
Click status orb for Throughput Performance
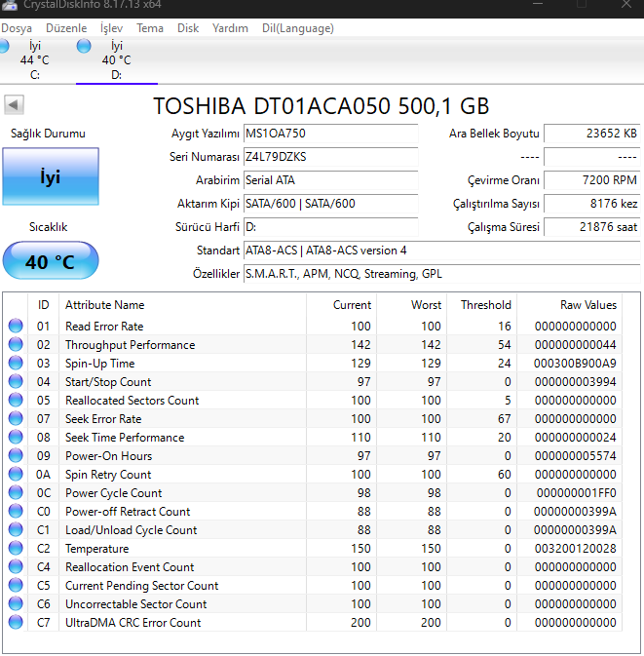[x=16, y=344]
